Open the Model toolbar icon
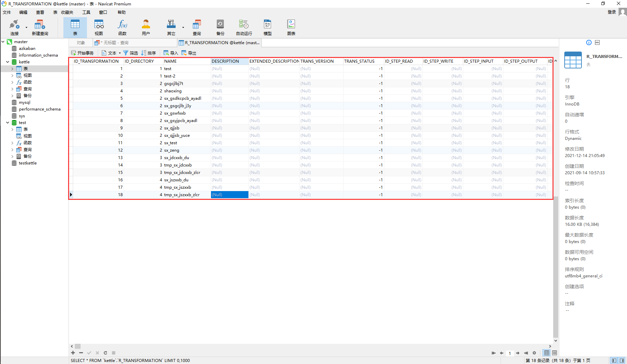Image resolution: width=627 pixels, height=364 pixels. (x=268, y=27)
